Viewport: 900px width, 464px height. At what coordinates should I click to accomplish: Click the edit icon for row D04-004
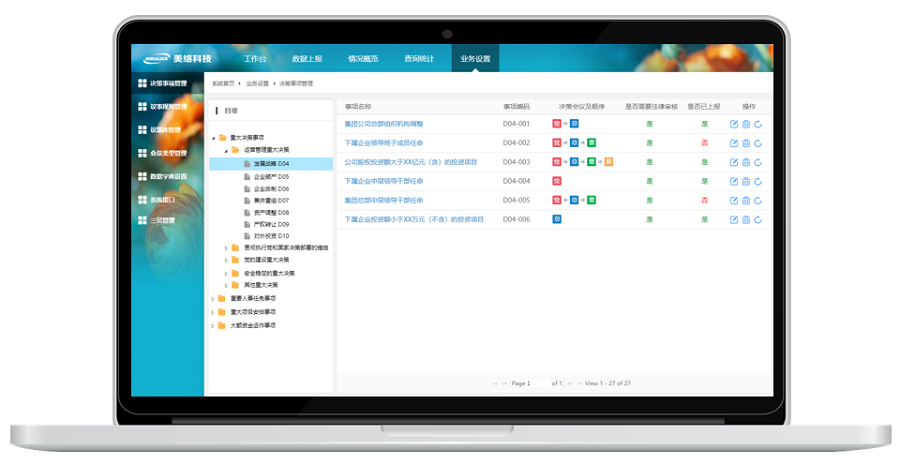pyautogui.click(x=734, y=181)
